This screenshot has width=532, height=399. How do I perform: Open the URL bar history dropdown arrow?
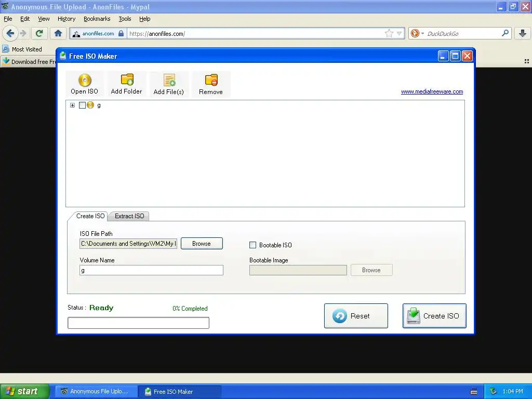400,33
